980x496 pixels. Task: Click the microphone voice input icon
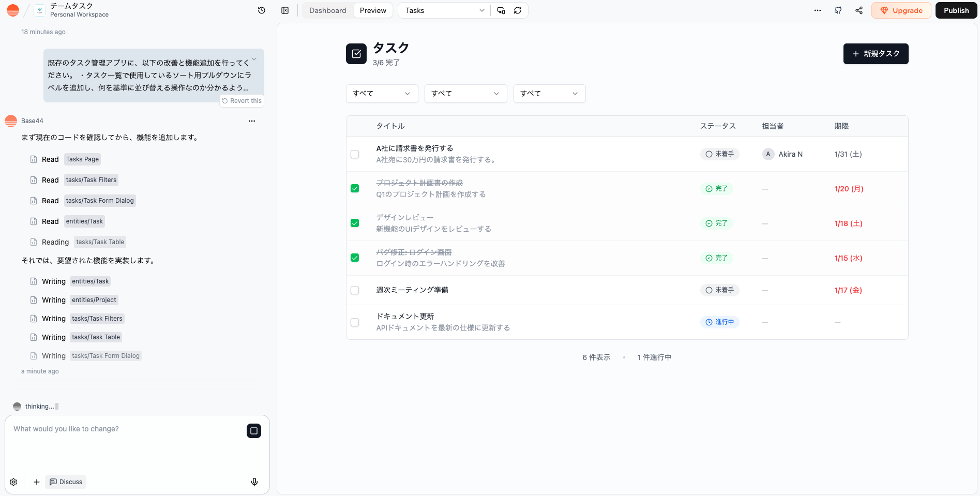tap(254, 482)
